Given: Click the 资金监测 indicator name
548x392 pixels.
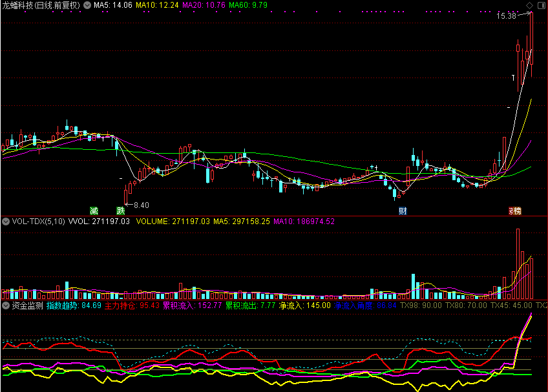Looking at the screenshot, I should click(27, 305).
